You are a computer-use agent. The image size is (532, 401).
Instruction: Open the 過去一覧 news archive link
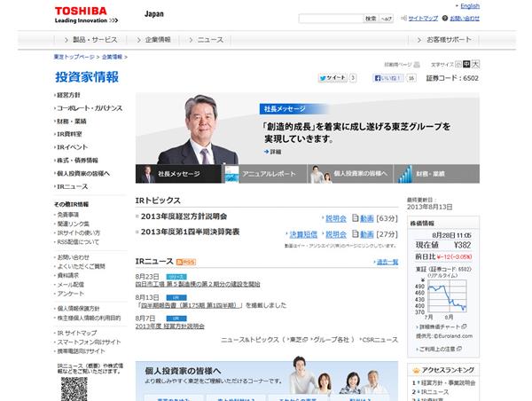[x=387, y=262]
